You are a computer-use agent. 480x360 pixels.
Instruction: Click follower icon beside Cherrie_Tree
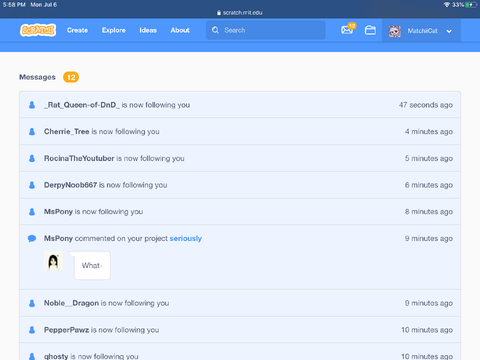tap(32, 132)
